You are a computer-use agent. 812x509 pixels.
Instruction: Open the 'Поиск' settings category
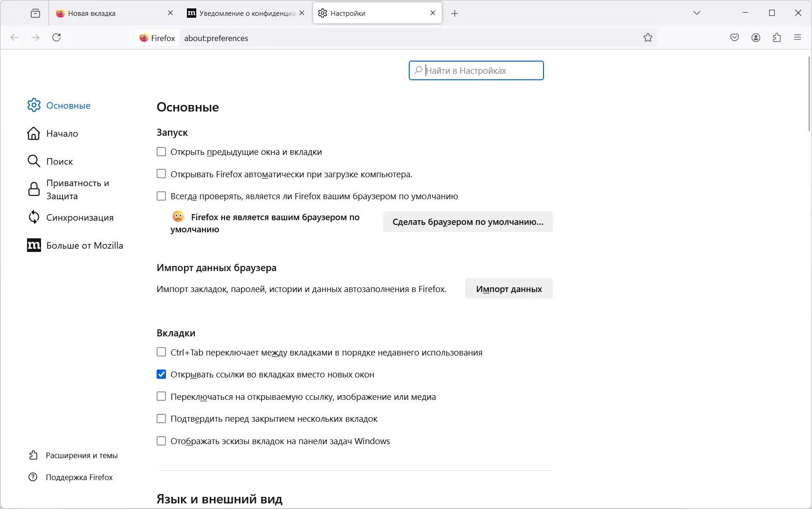click(x=59, y=161)
